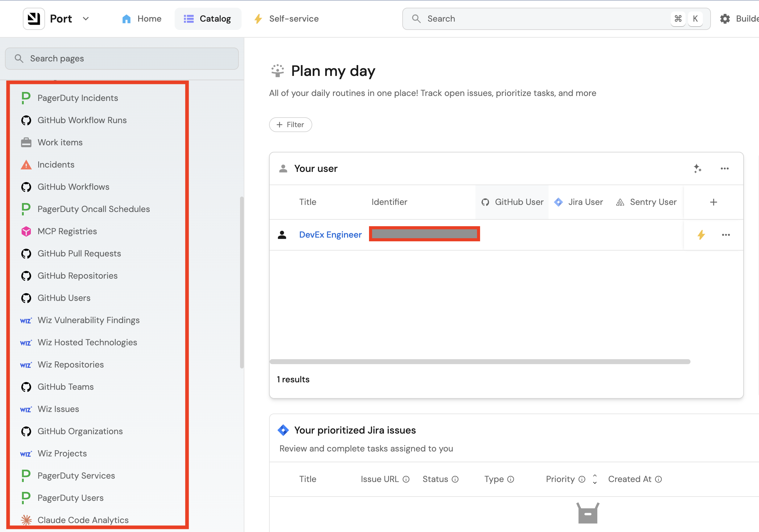Click the Builder gear icon

pos(725,19)
